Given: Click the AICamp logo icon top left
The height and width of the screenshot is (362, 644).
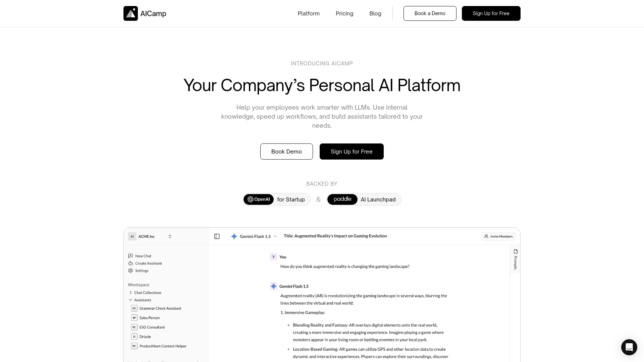Looking at the screenshot, I should coord(131,13).
